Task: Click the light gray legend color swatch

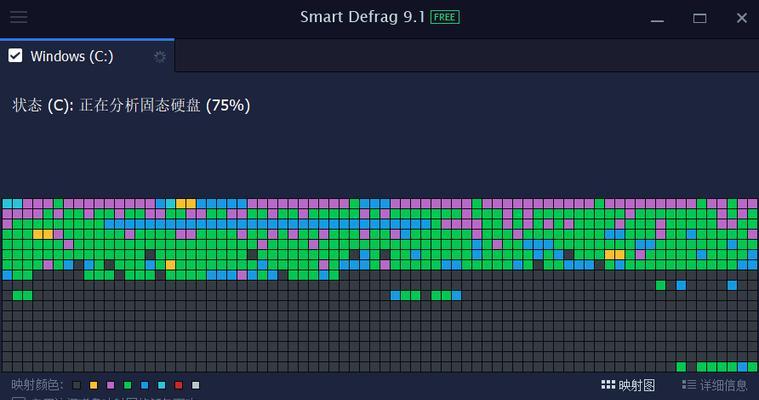Action: (x=196, y=385)
